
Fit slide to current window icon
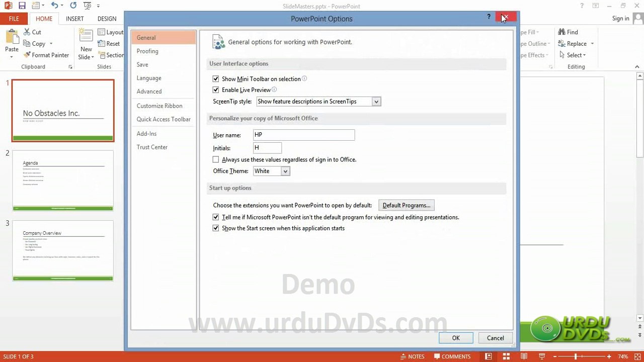637,356
